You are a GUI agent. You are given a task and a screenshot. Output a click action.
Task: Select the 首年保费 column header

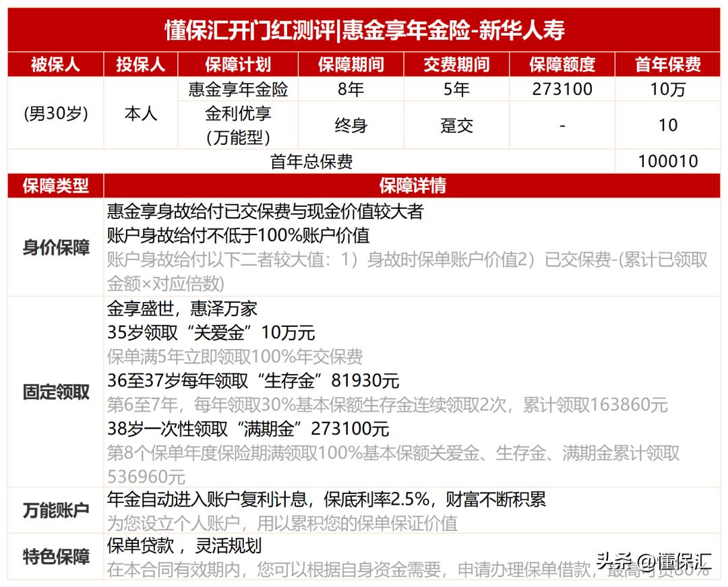(x=667, y=65)
